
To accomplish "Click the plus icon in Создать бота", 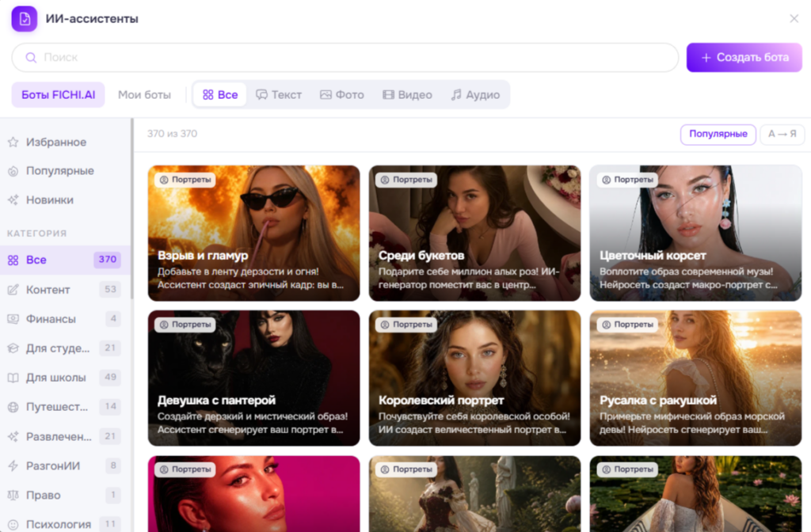I will (706, 57).
